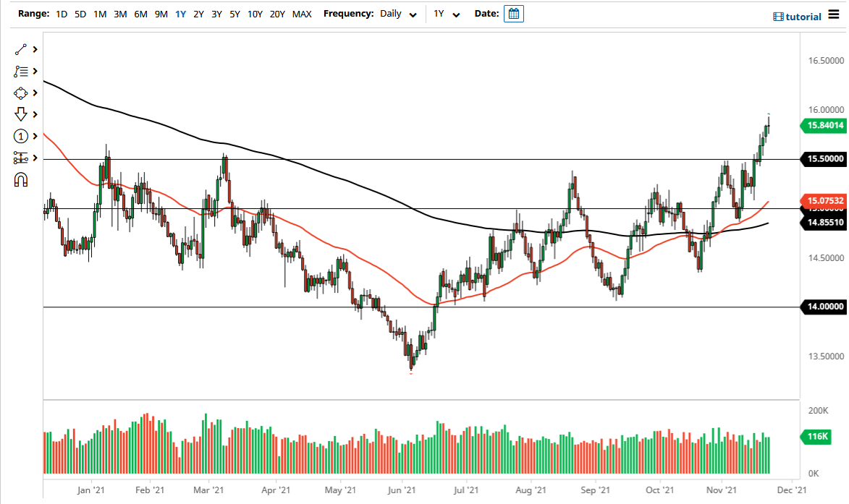
Task: Open the Date calendar picker
Action: pos(514,13)
